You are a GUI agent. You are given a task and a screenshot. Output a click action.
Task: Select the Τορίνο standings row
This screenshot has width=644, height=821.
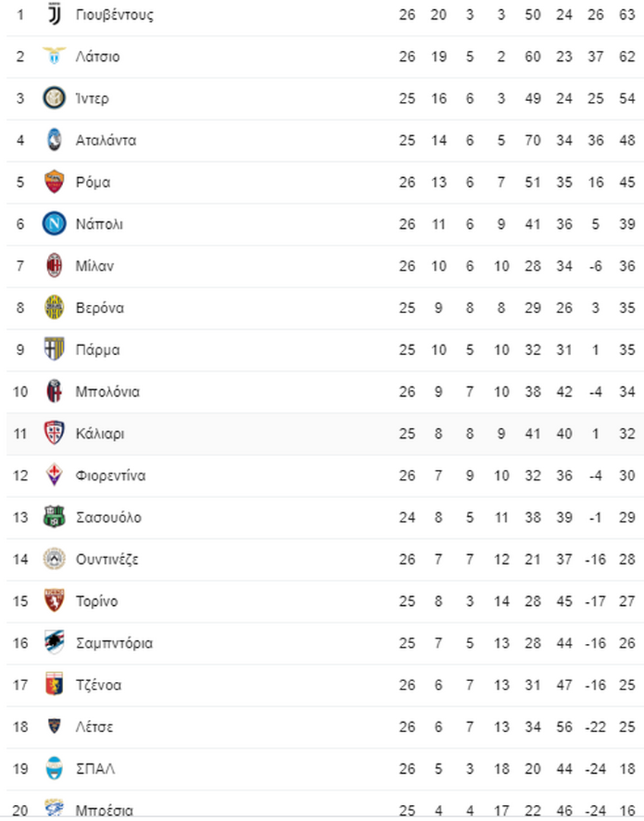tap(325, 601)
